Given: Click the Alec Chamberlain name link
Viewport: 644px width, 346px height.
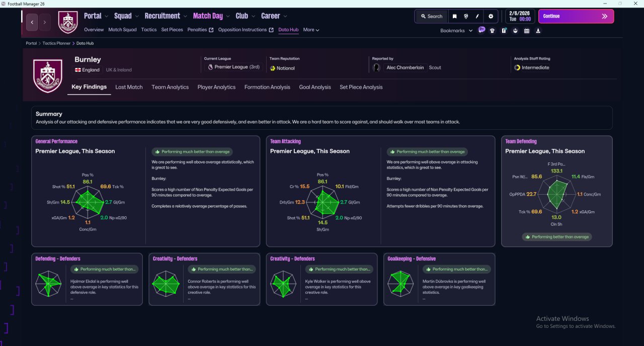Looking at the screenshot, I should point(405,67).
